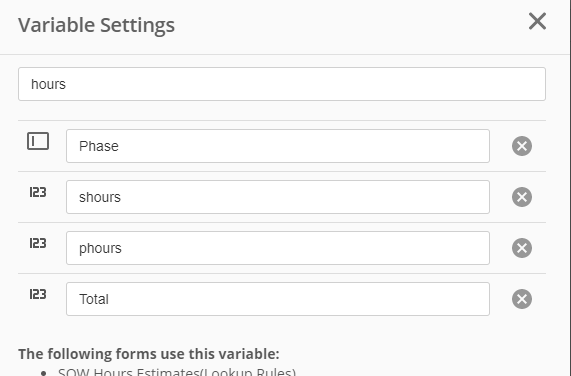Viewport: 571px width, 376px height.
Task: Remove the Phase column
Action: [522, 146]
